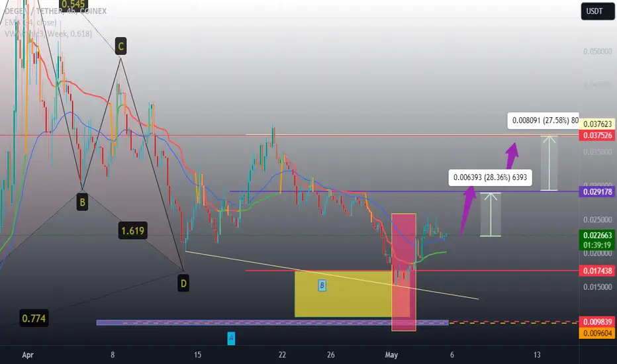617x364 pixels.
Task: Select the 0.008091 (27.58%) measurement label
Action: point(543,120)
